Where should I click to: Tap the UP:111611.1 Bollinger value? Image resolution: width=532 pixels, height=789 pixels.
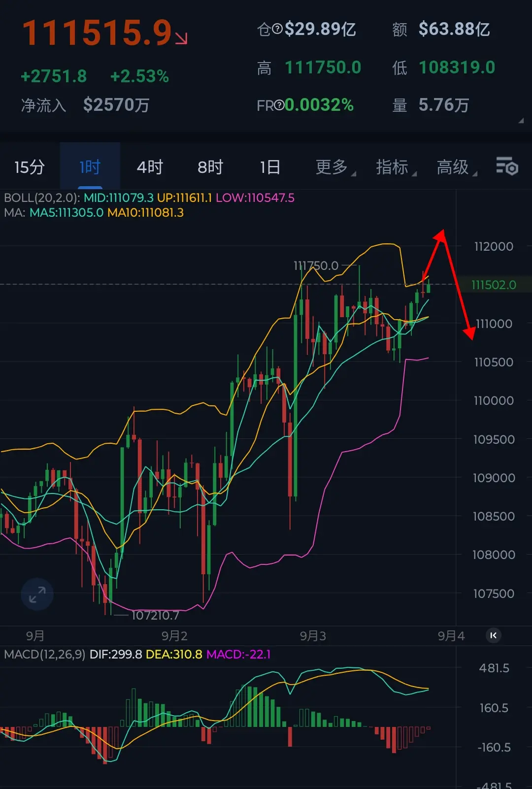[x=184, y=198]
